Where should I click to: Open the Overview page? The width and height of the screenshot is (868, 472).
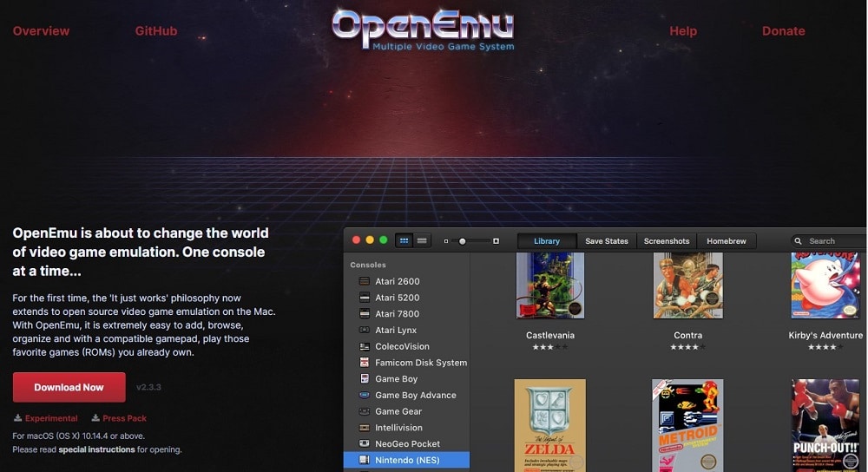point(41,31)
